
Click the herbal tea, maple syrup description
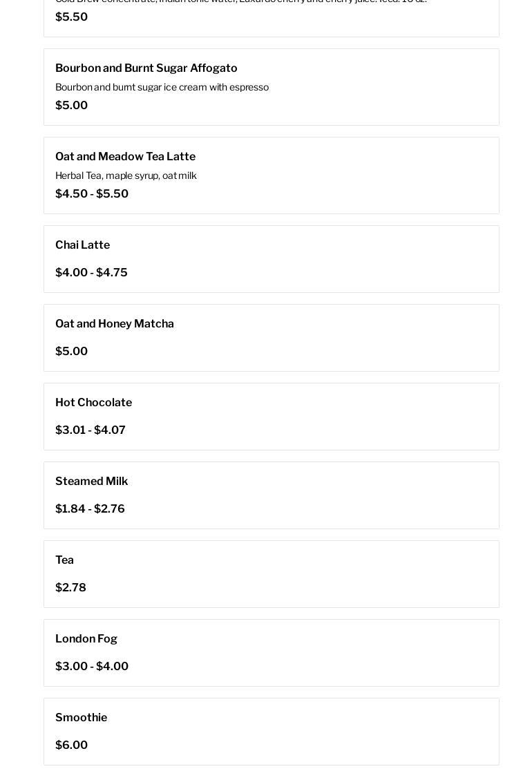tap(126, 175)
